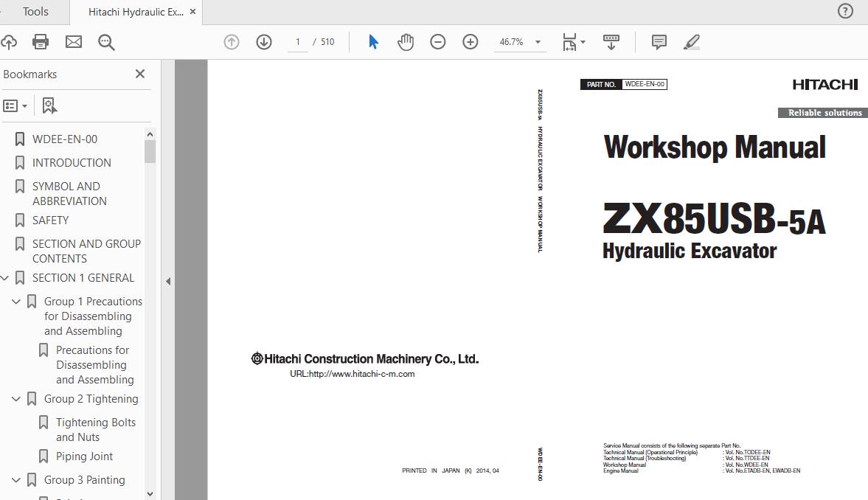Zoom in with plus button

pos(471,42)
